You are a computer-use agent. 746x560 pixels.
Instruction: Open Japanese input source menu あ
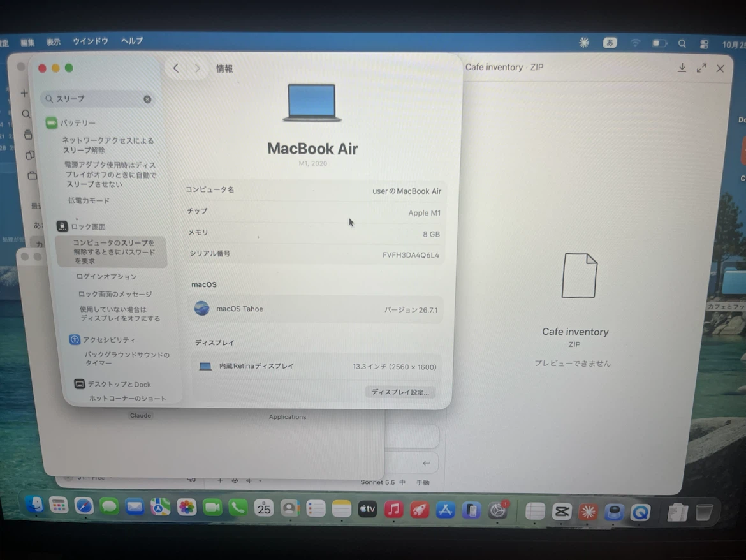610,43
